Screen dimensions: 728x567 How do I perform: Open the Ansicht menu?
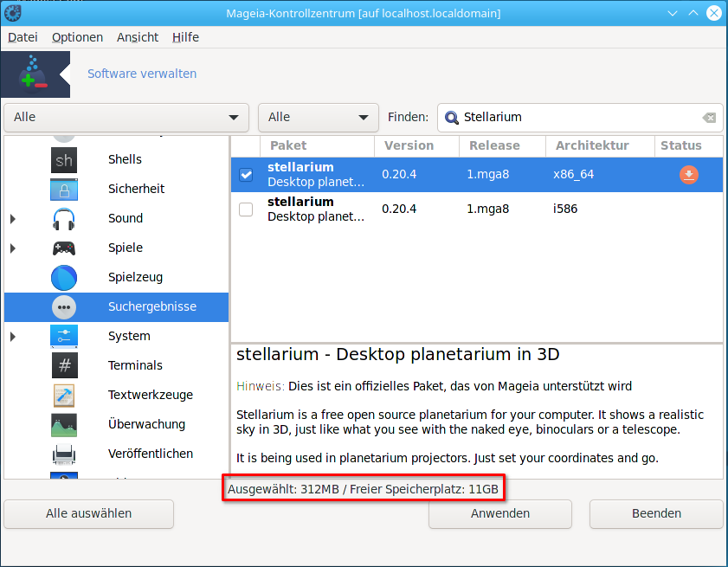tap(138, 37)
